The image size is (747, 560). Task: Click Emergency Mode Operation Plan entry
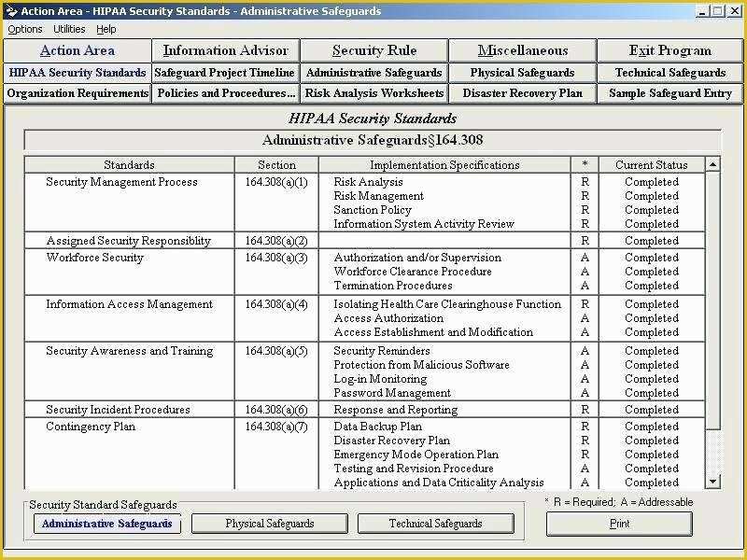point(416,455)
